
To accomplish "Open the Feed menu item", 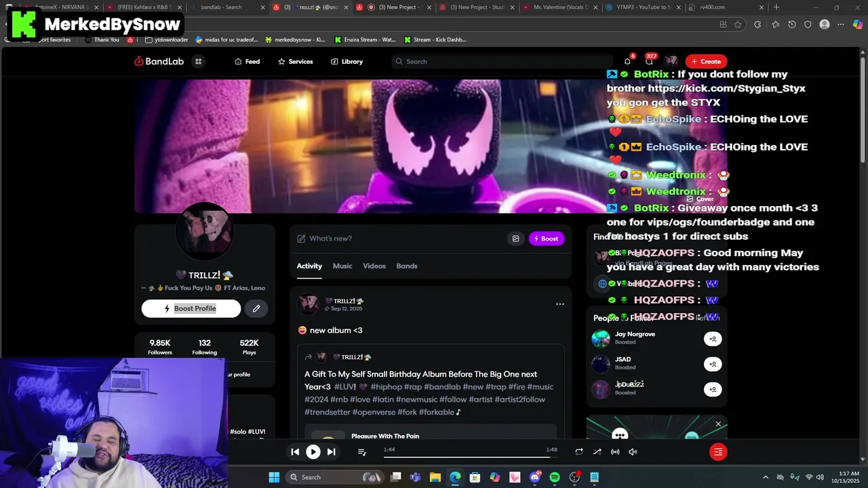I will (x=247, y=62).
